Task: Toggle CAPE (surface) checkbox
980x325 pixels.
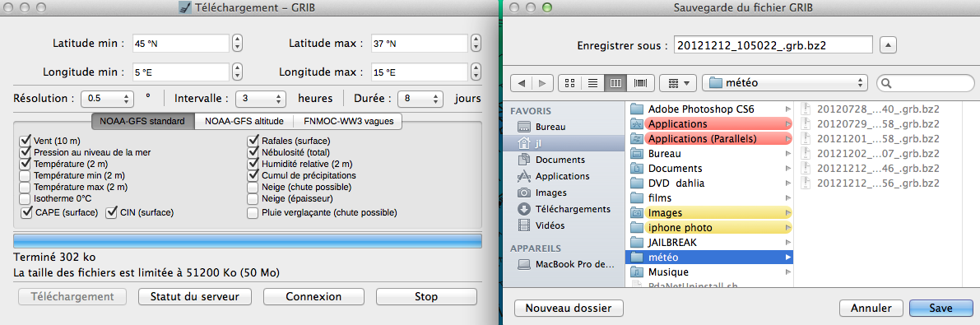Action: coord(26,212)
